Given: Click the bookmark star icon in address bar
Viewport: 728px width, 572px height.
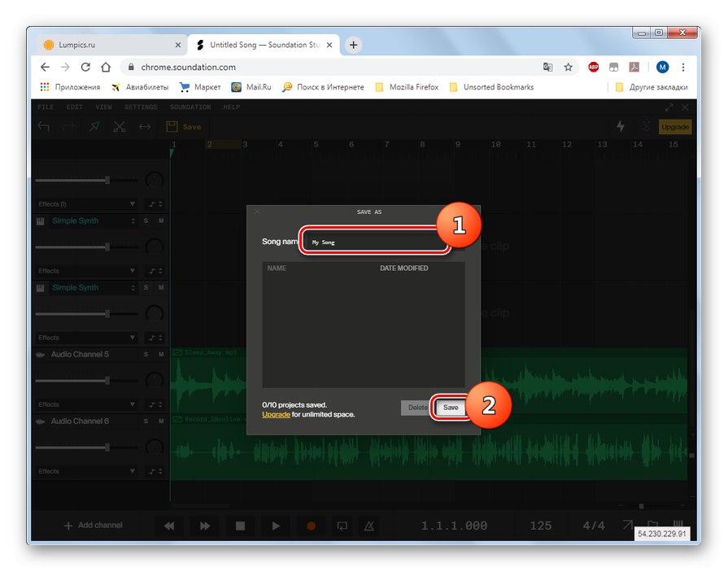Looking at the screenshot, I should click(569, 68).
